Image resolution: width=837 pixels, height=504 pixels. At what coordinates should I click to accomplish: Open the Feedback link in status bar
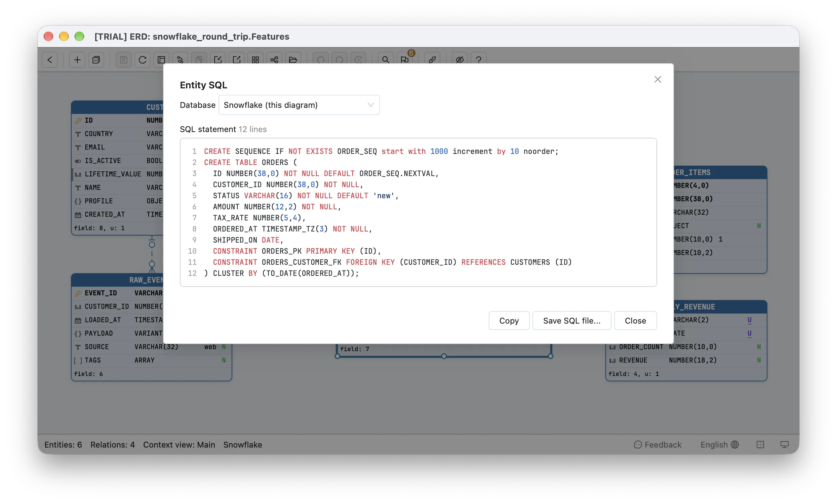tap(657, 445)
